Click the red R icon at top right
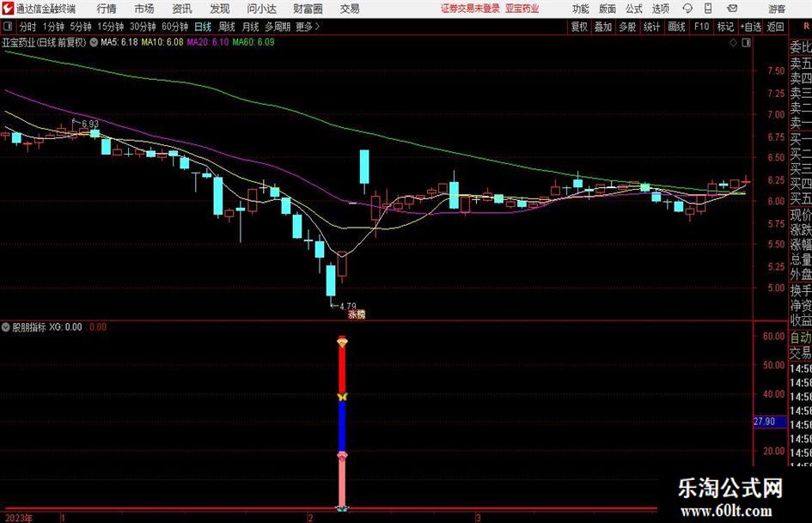Image resolution: width=812 pixels, height=523 pixels. [x=806, y=26]
